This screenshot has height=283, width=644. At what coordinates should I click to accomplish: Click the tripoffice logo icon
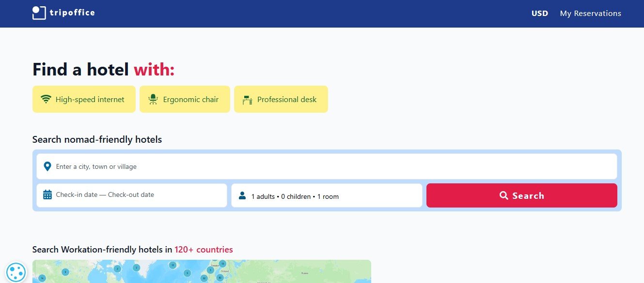click(x=39, y=13)
